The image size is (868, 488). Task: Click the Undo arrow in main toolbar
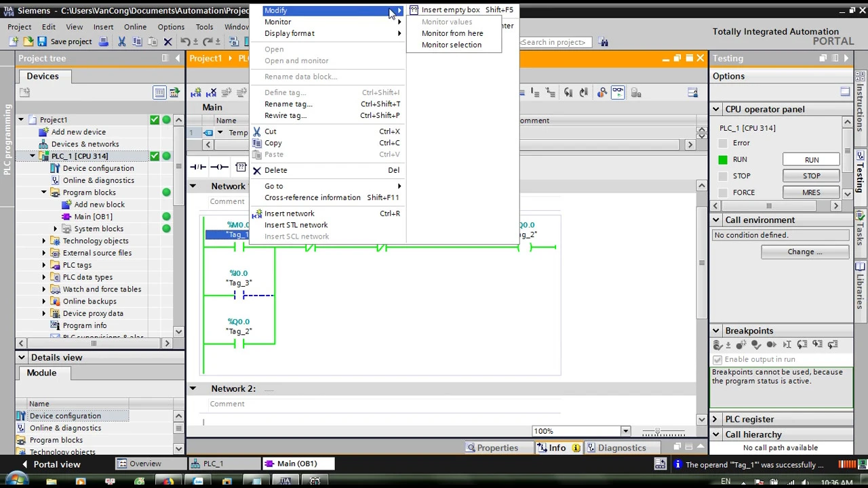(185, 42)
